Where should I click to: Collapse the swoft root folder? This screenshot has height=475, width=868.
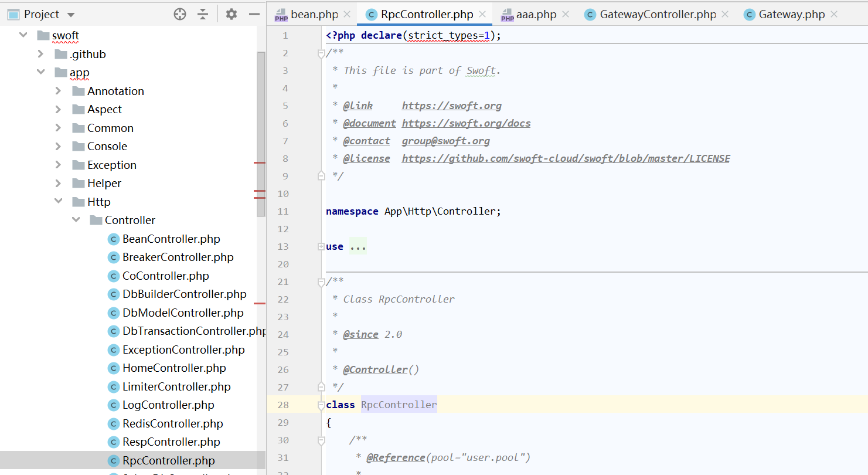23,35
